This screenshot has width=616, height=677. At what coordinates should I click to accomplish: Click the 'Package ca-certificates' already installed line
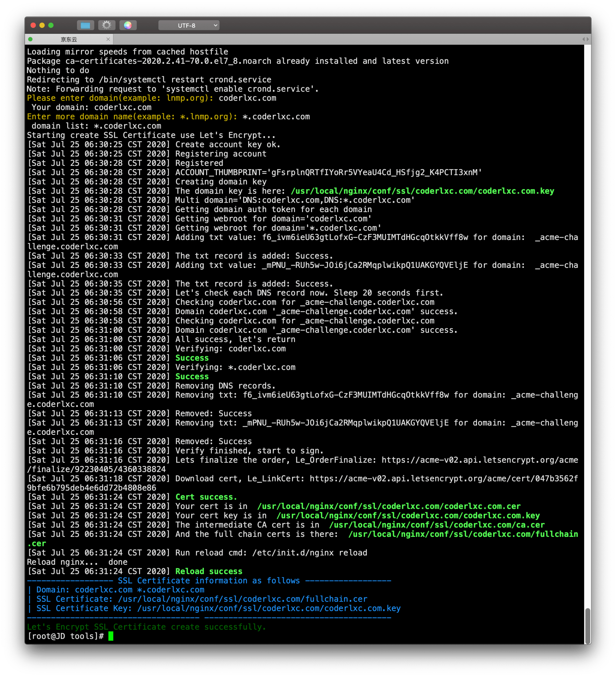(x=238, y=61)
